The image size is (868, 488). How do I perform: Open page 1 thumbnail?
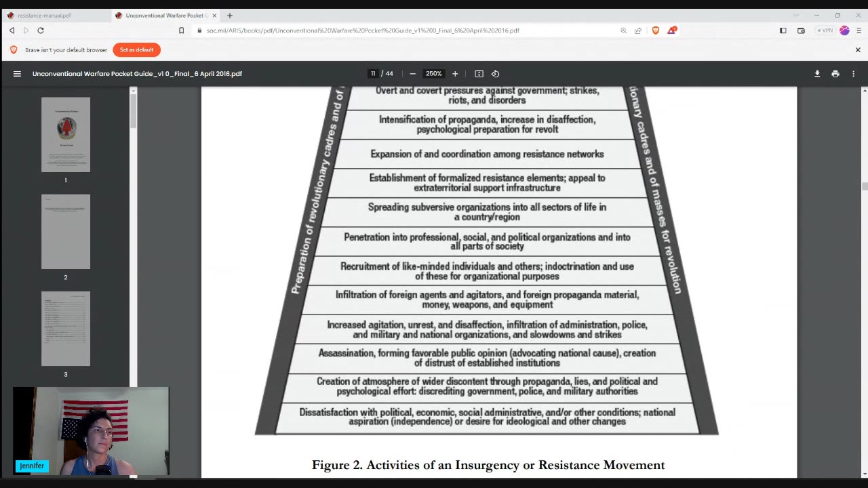66,134
